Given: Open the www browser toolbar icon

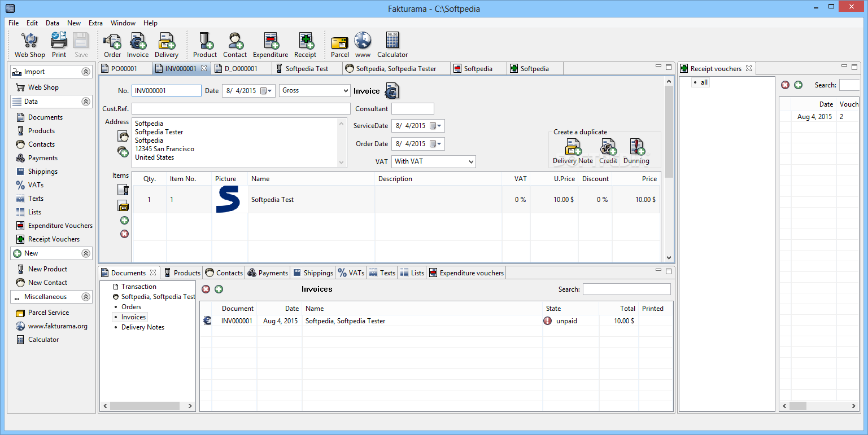Looking at the screenshot, I should coord(363,45).
